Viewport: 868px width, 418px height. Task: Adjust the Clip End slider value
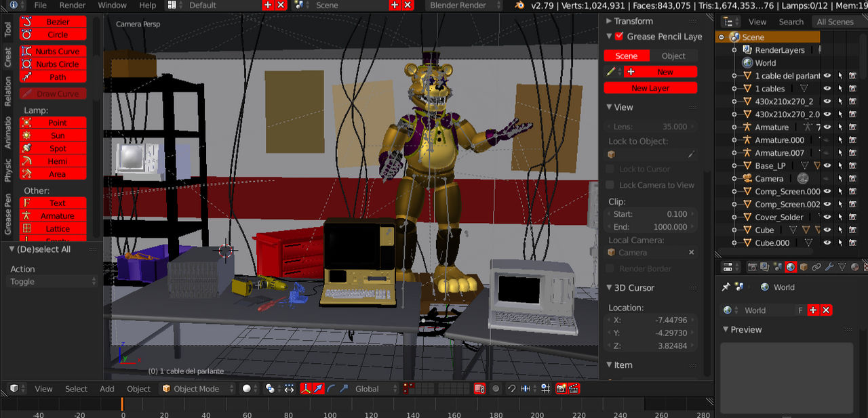[650, 227]
